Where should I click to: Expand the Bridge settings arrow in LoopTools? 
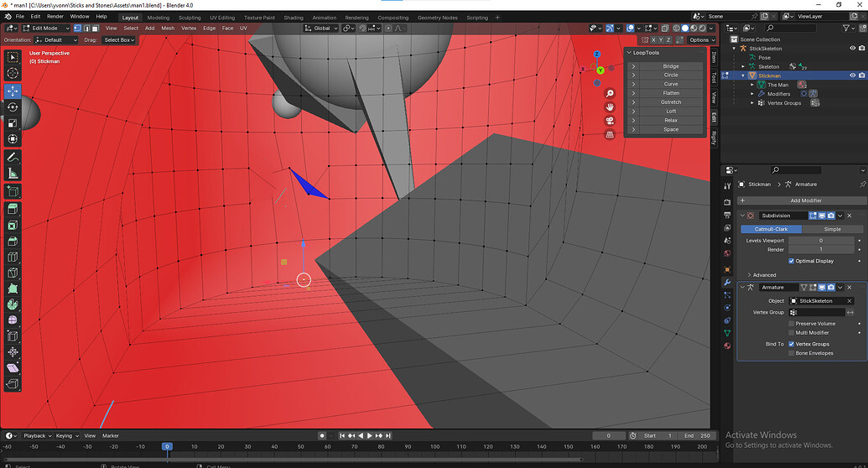coord(633,66)
